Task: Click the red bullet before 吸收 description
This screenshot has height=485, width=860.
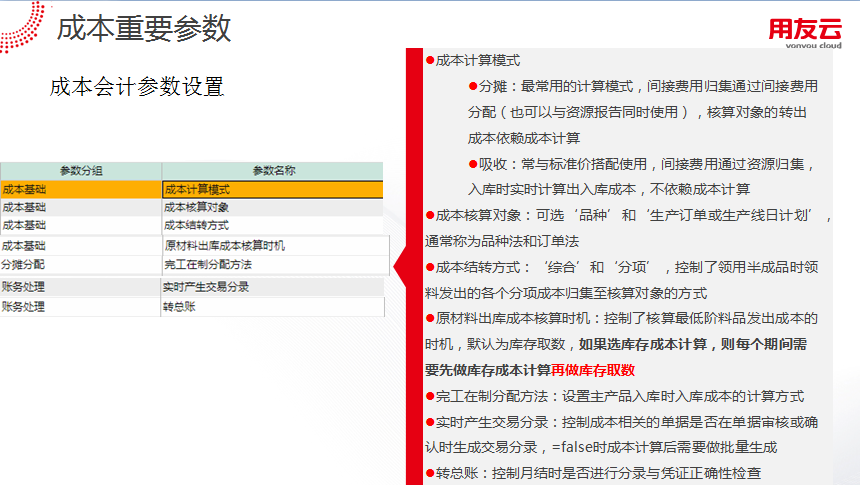Action: pyautogui.click(x=473, y=164)
